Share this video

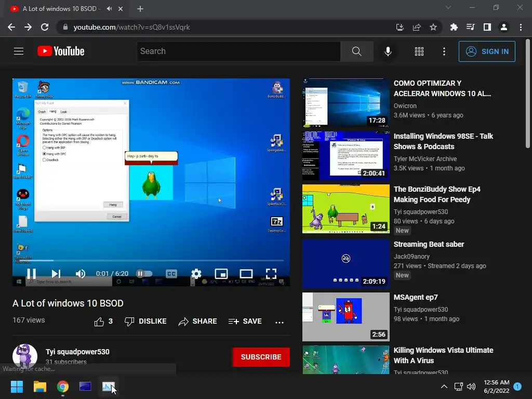tap(197, 321)
